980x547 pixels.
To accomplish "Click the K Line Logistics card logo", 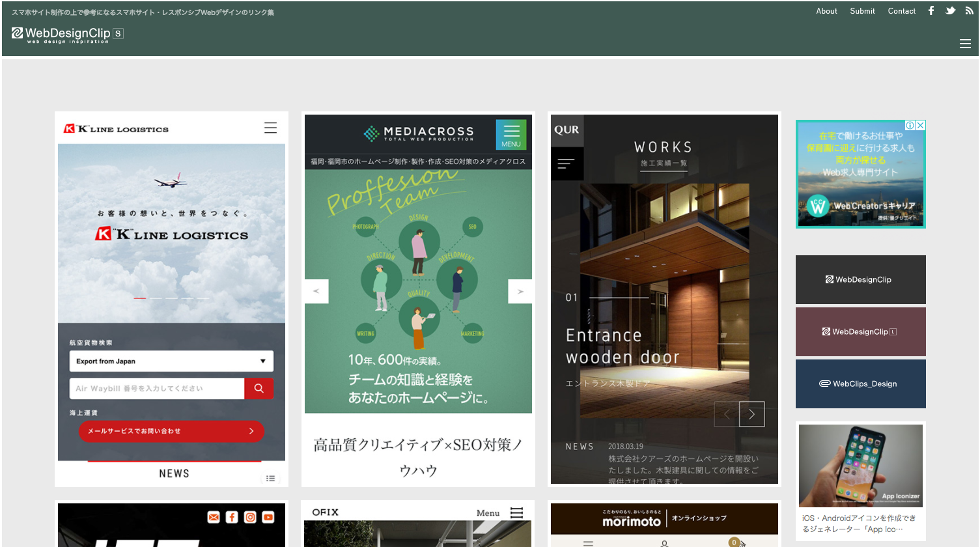I will pyautogui.click(x=116, y=129).
